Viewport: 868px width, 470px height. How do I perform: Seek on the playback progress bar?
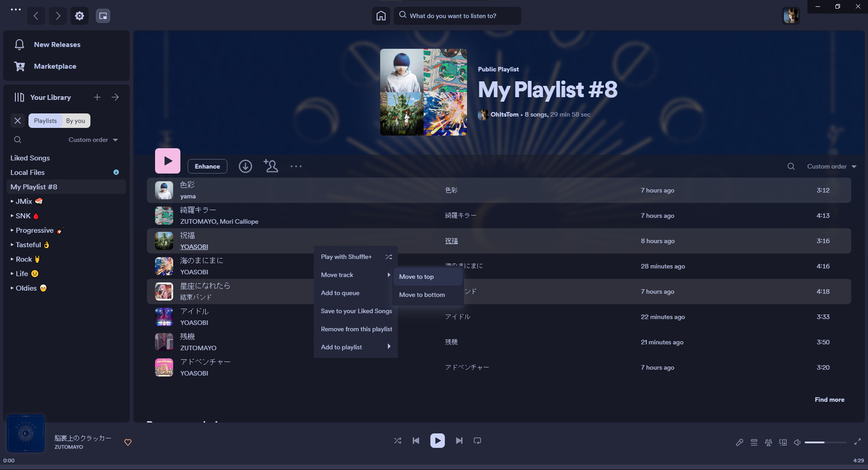pyautogui.click(x=434, y=467)
